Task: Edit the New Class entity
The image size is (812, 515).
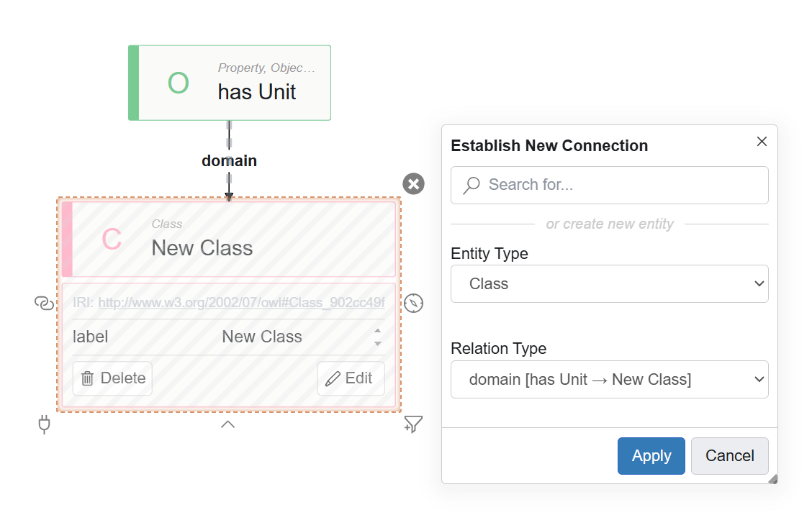Action: point(351,378)
